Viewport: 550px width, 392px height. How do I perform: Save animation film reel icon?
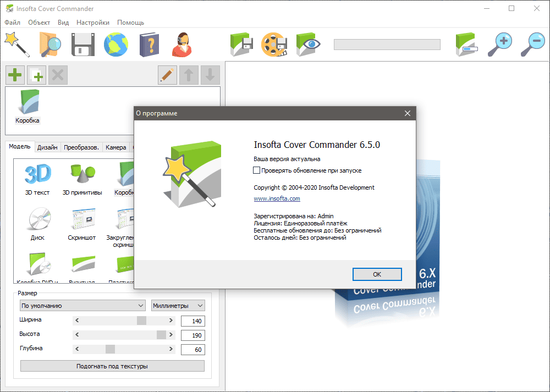click(274, 44)
